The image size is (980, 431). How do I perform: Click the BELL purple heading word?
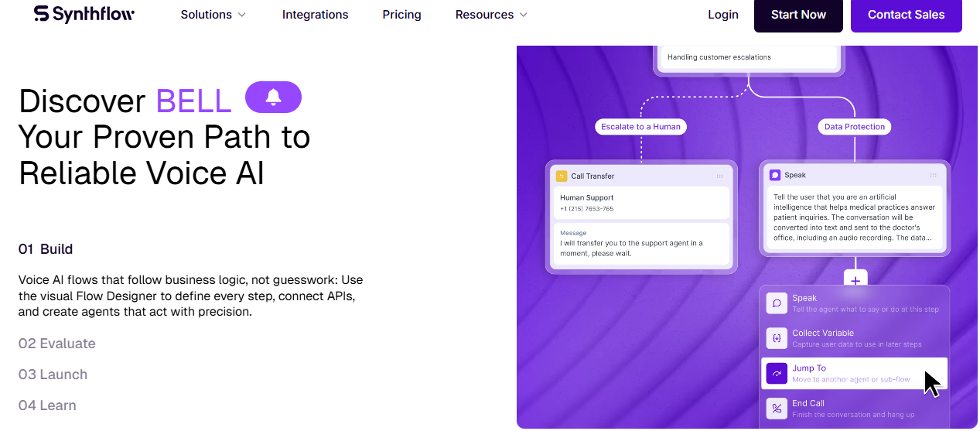pos(193,101)
